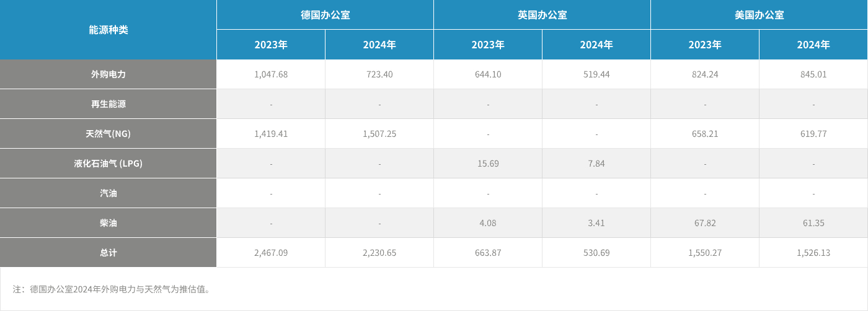The width and height of the screenshot is (868, 311).
Task: Select the value 519.44
Action: tap(596, 74)
